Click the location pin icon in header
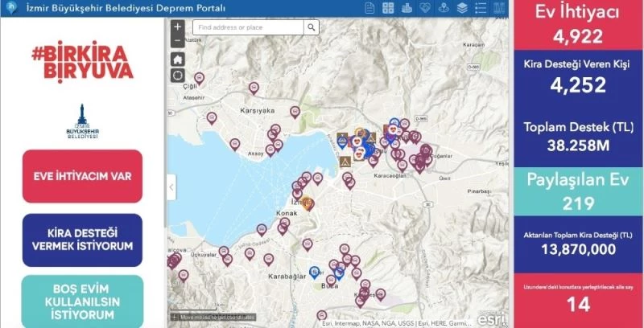The height and width of the screenshot is (328, 644). pos(444,8)
